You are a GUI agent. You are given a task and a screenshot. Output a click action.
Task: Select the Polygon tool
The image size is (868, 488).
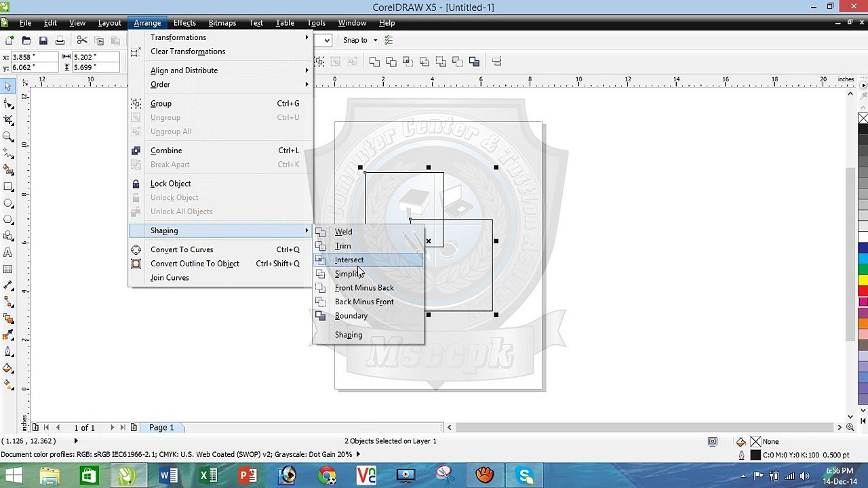point(8,220)
